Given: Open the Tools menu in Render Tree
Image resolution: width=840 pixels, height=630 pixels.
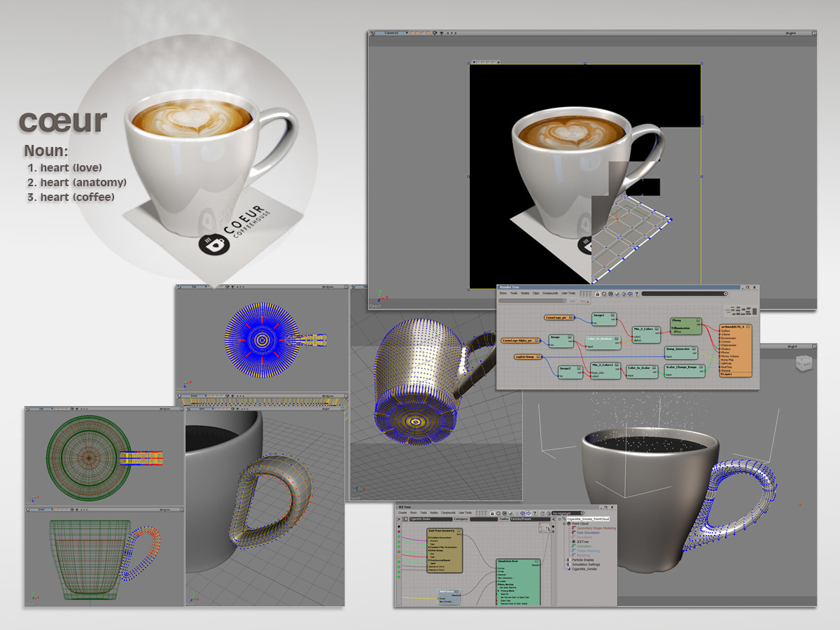Looking at the screenshot, I should pyautogui.click(x=514, y=293).
